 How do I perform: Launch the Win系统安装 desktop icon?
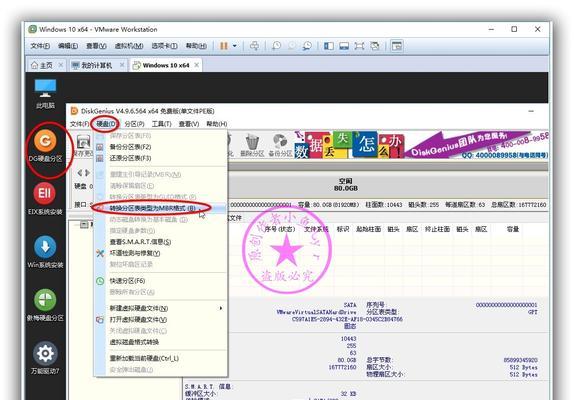pyautogui.click(x=45, y=252)
